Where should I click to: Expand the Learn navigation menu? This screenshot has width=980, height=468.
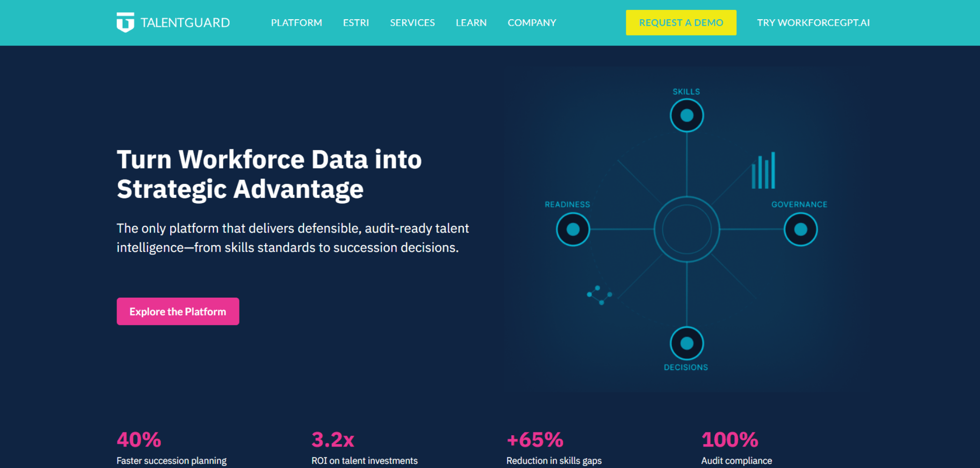click(x=471, y=22)
